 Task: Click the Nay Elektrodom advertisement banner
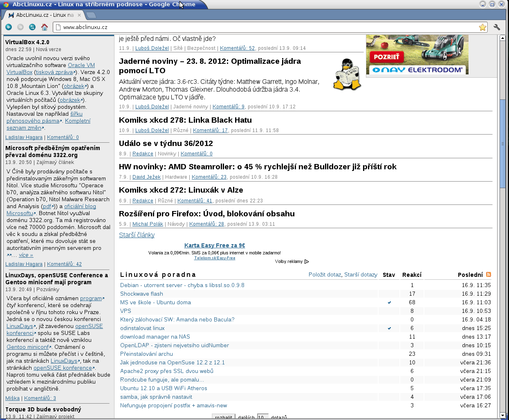[417, 54]
